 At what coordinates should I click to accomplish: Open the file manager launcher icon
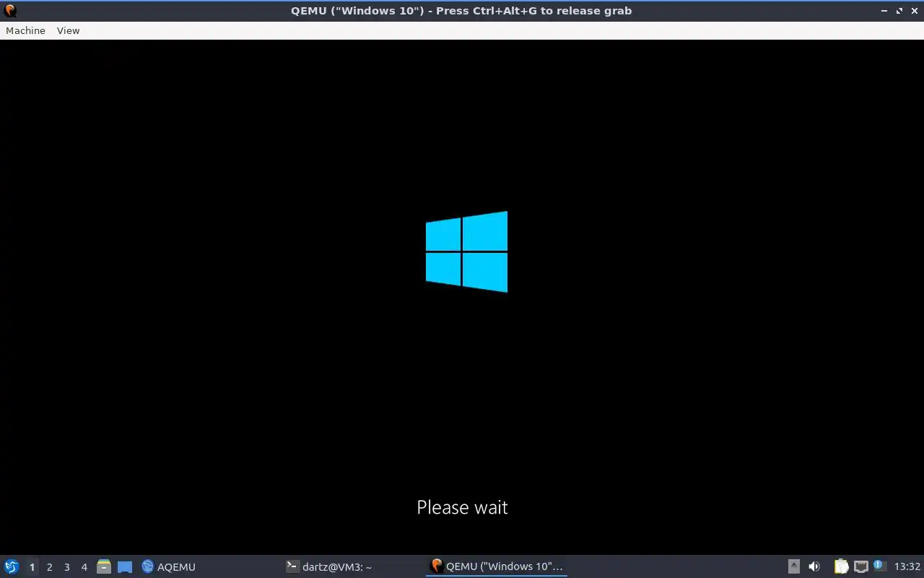pyautogui.click(x=104, y=566)
